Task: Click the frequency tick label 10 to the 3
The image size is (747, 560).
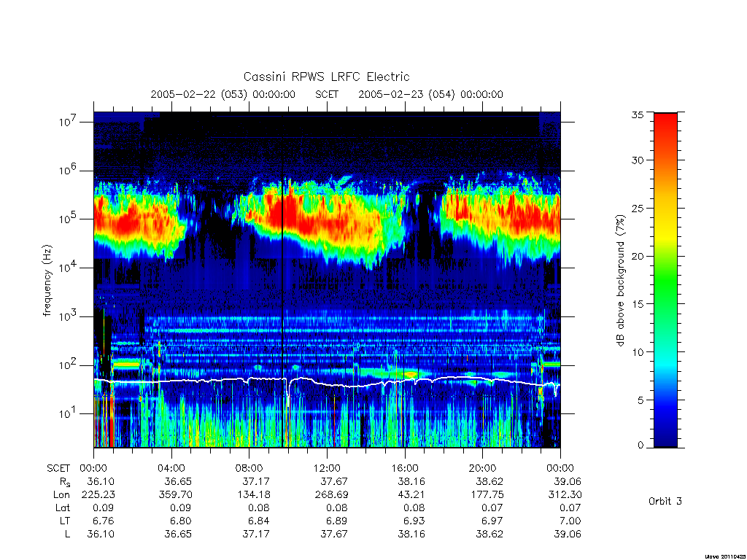Action: (x=68, y=316)
